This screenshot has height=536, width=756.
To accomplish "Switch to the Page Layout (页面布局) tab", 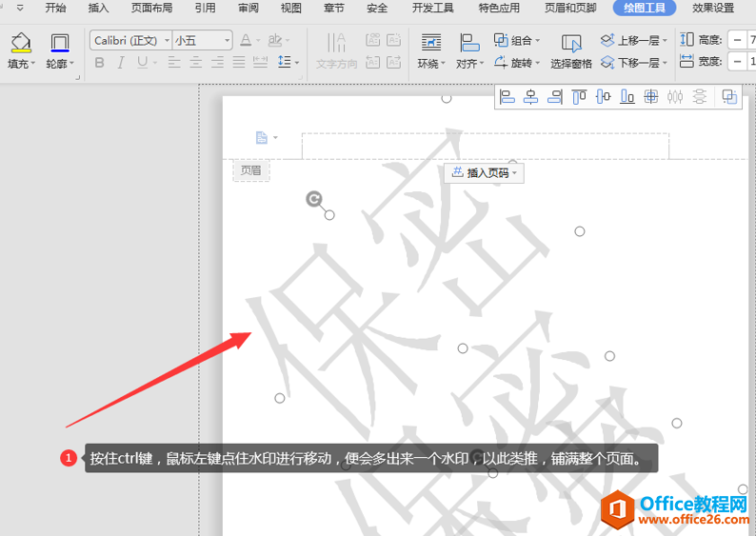I will 151,9.
